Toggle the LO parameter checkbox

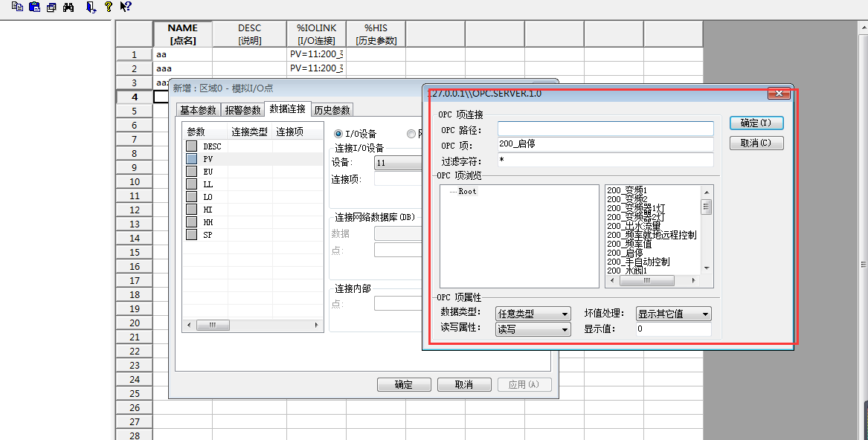(x=192, y=197)
